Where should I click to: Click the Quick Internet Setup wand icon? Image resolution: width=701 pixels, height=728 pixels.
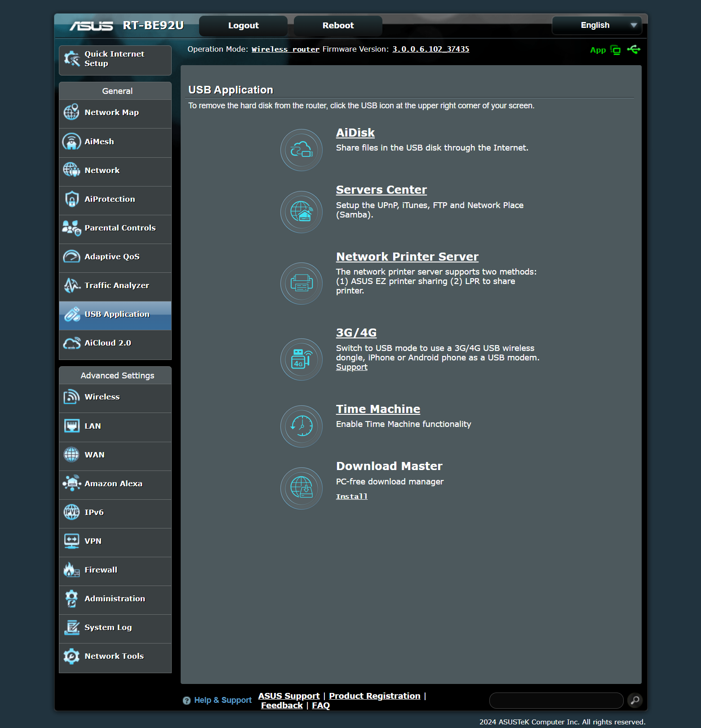(72, 58)
